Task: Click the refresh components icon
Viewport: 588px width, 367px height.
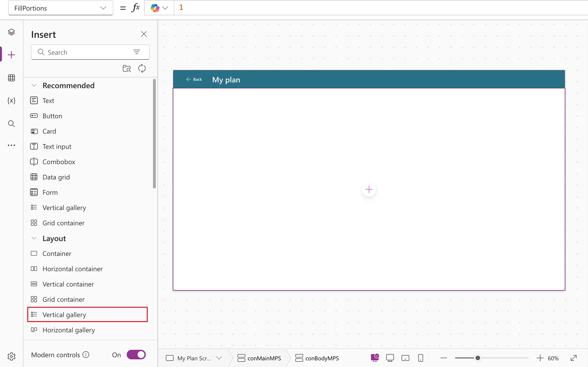Action: pos(142,68)
